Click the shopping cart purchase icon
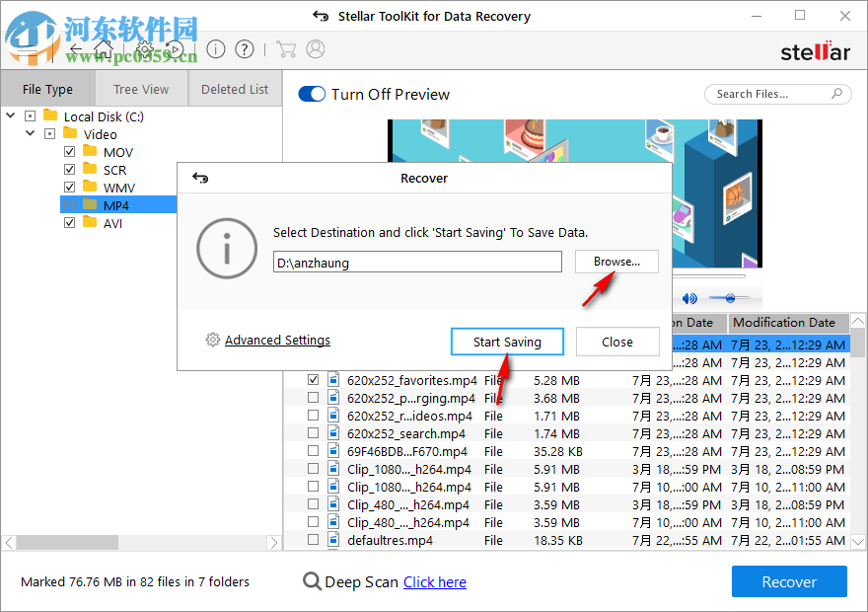Viewport: 868px width, 612px height. coord(287,48)
